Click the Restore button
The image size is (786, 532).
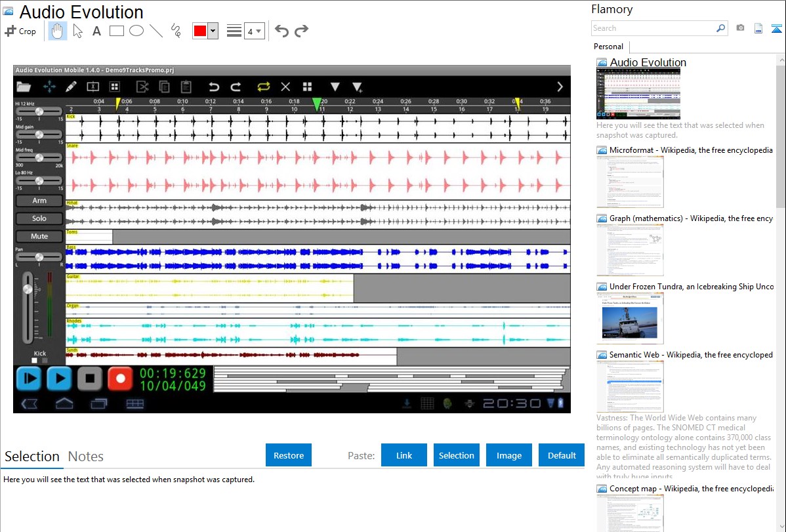289,455
